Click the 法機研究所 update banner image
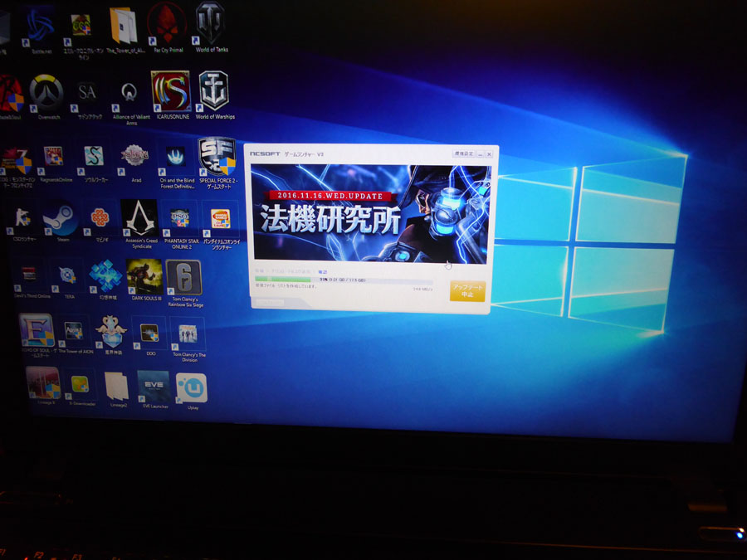Image resolution: width=747 pixels, height=560 pixels. pyautogui.click(x=369, y=214)
